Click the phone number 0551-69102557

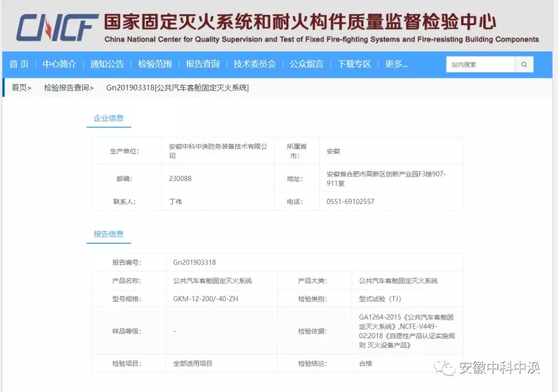pos(350,201)
